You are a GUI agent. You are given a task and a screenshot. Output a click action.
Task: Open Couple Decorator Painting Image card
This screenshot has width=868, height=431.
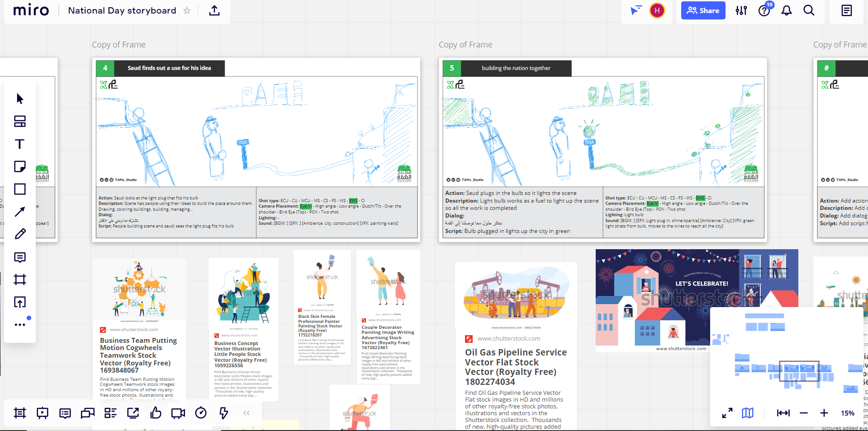tap(388, 337)
